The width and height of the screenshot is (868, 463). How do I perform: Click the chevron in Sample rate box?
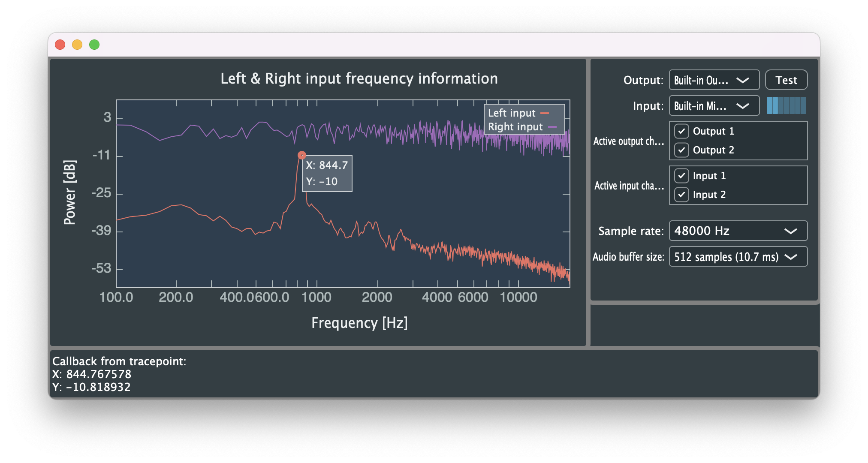[x=790, y=231]
